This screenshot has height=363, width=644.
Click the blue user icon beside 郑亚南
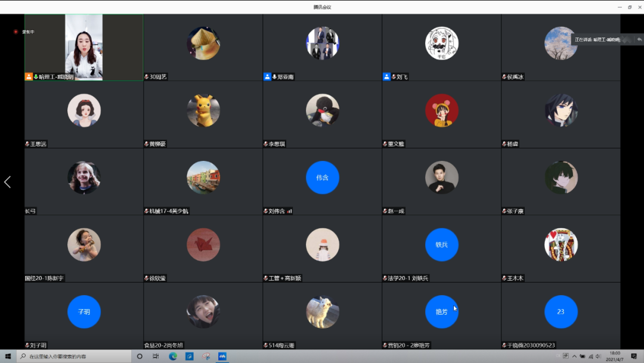point(267,77)
